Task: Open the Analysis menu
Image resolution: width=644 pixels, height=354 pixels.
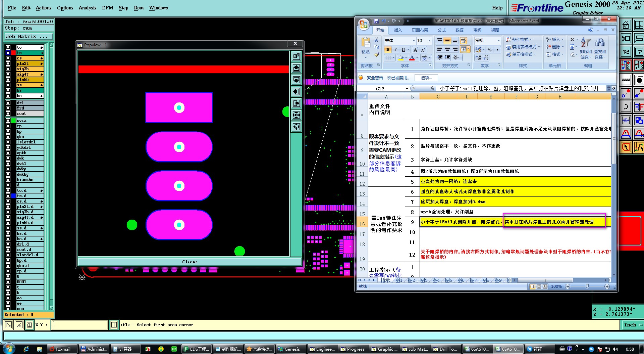Action: point(88,8)
